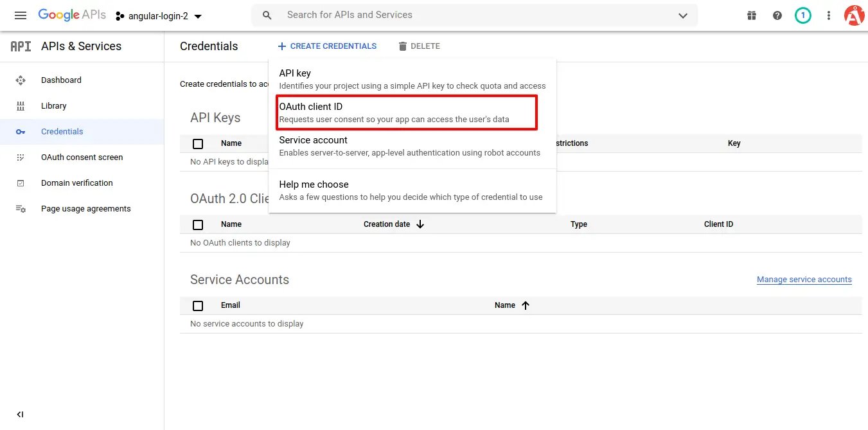Open Dashboard from the sidebar
The image size is (868, 430).
61,80
